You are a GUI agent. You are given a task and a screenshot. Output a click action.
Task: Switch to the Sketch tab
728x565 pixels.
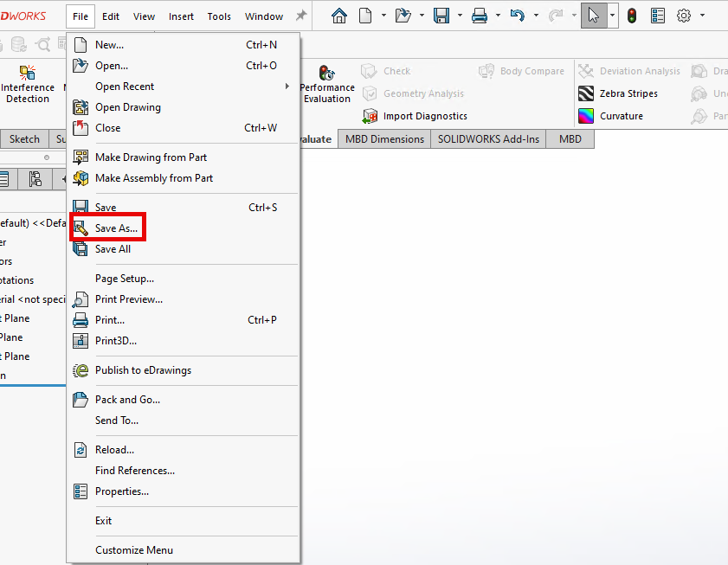tap(24, 139)
